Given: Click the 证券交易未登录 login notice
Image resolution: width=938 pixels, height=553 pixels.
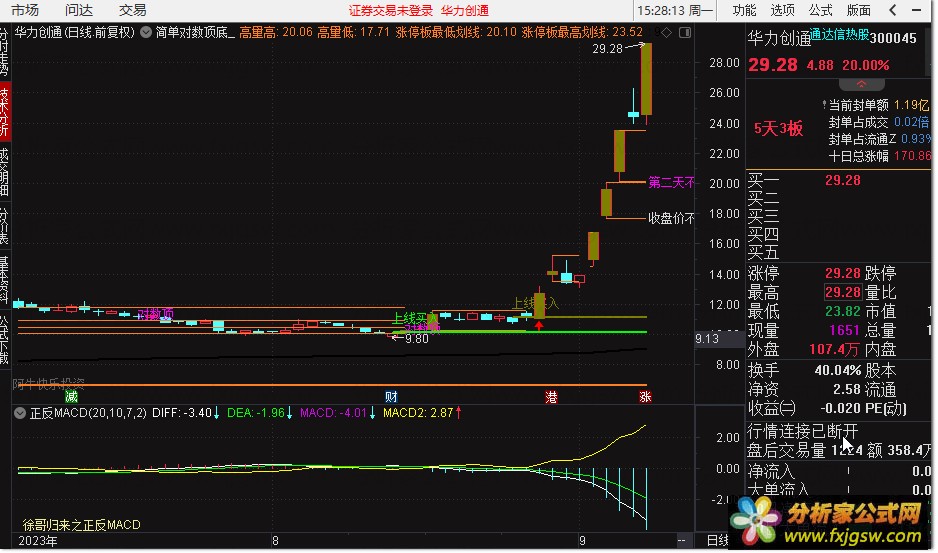Looking at the screenshot, I should tap(391, 10).
